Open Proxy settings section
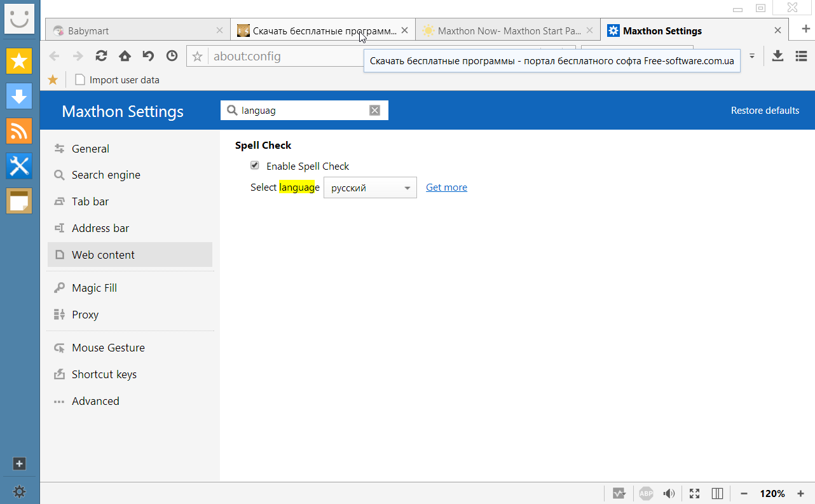This screenshot has height=504, width=815. [130, 315]
